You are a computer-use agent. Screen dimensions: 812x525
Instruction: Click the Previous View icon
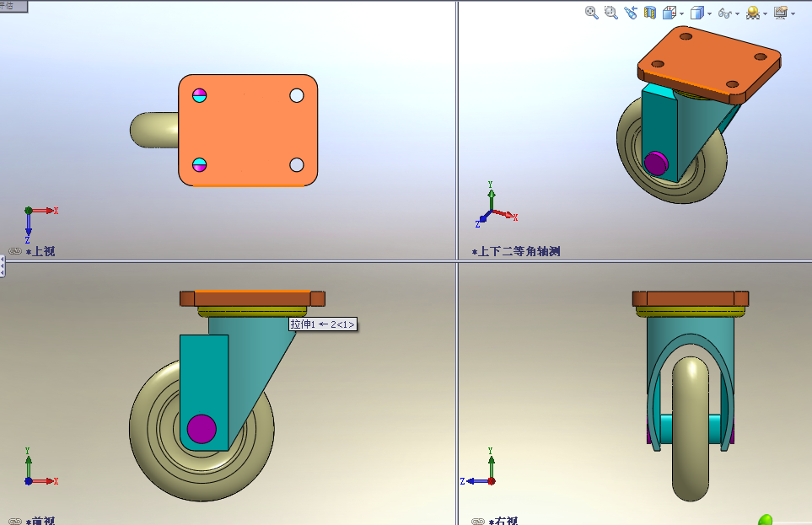[631, 13]
